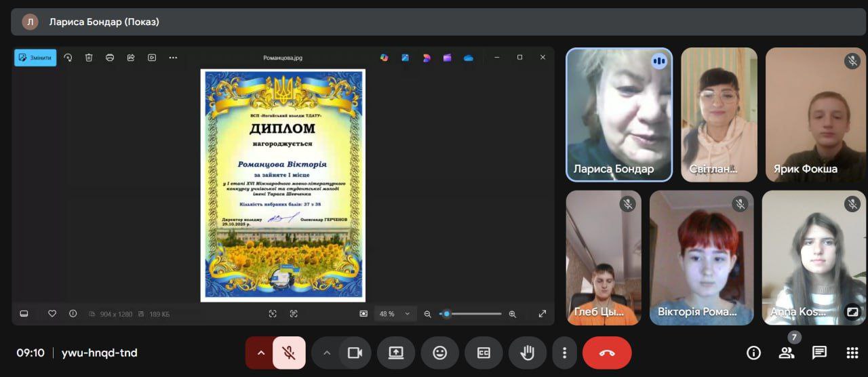This screenshot has height=377, width=868.
Task: Click muted mic icon on Вікторія's tile
Action: pyautogui.click(x=740, y=203)
